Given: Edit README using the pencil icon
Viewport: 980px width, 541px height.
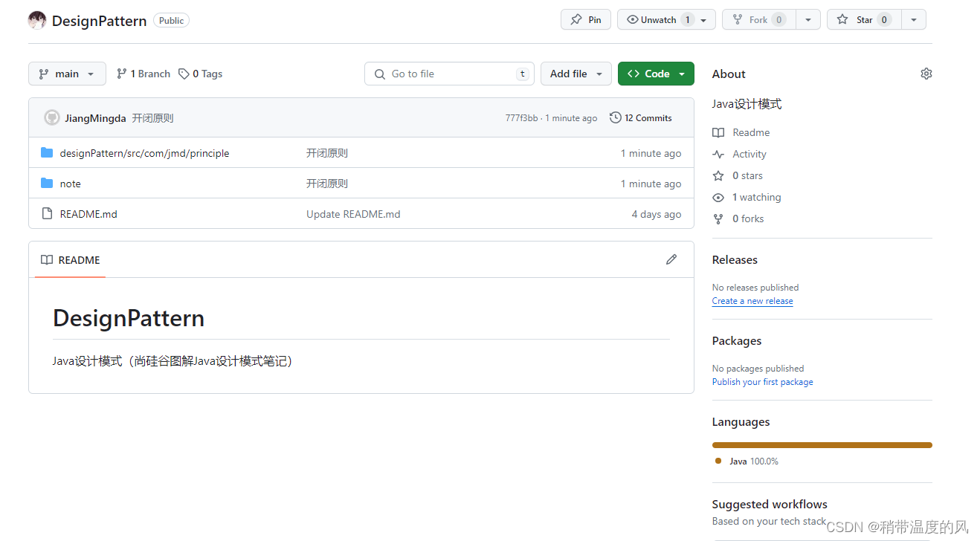Looking at the screenshot, I should [x=671, y=259].
